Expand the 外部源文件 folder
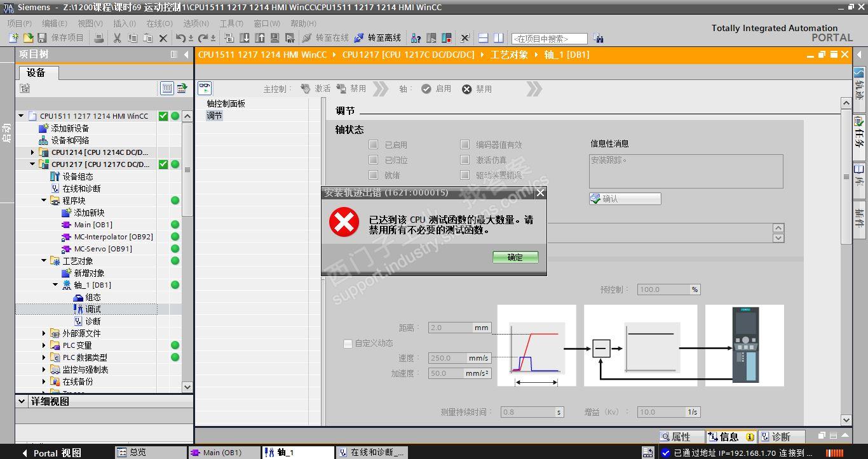868x459 pixels. 44,333
